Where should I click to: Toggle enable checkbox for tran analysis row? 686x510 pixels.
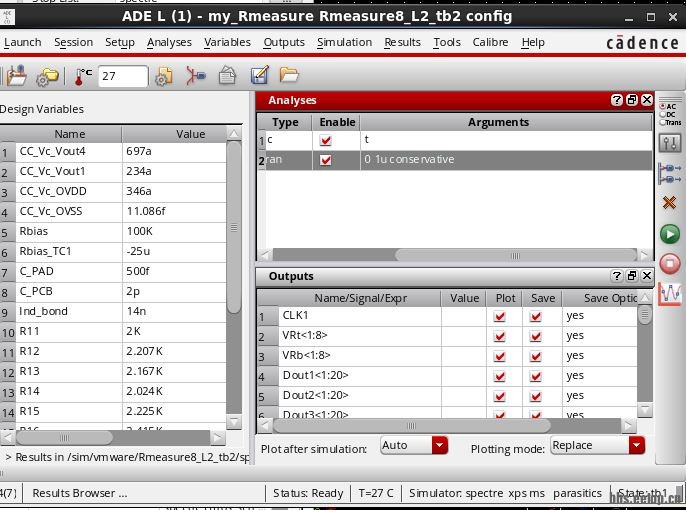(326, 160)
